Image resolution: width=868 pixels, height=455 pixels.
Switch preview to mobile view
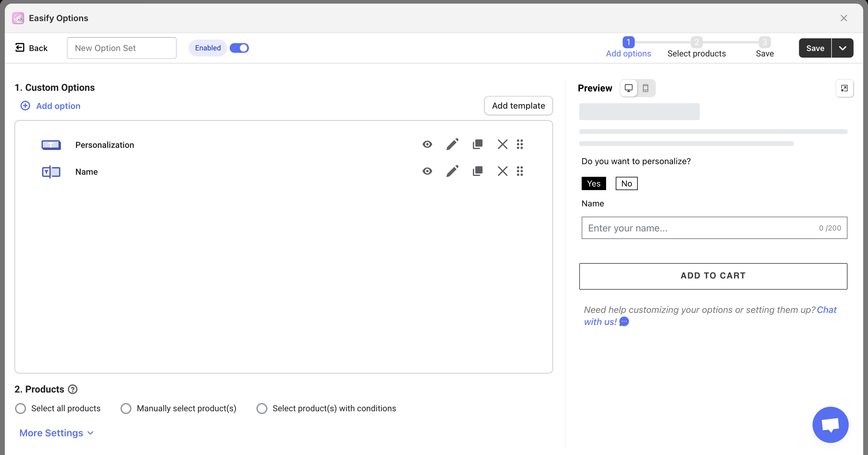coord(645,88)
